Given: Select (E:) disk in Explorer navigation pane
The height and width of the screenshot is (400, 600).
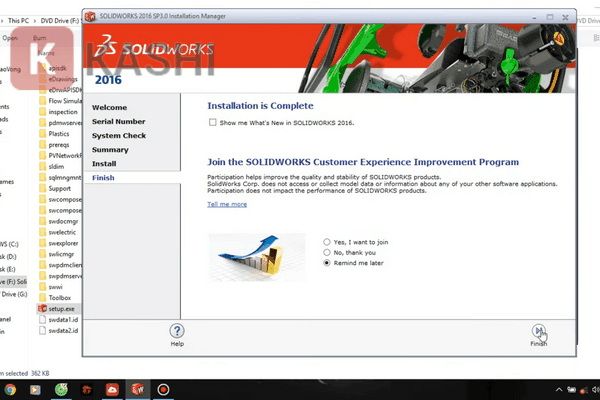Looking at the screenshot, I should click(8, 269).
